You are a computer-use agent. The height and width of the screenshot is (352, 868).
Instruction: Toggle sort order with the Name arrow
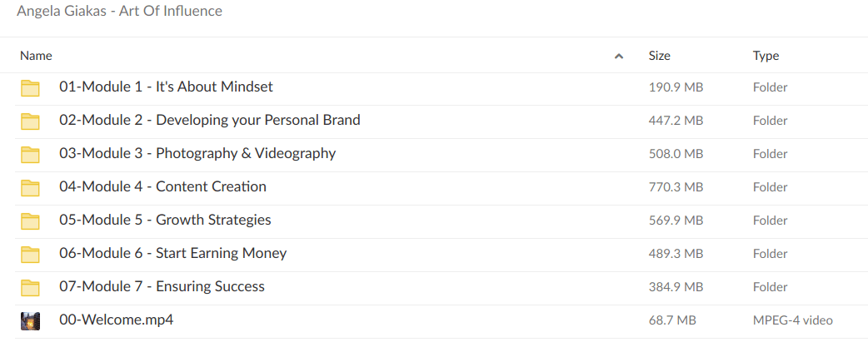pos(618,57)
